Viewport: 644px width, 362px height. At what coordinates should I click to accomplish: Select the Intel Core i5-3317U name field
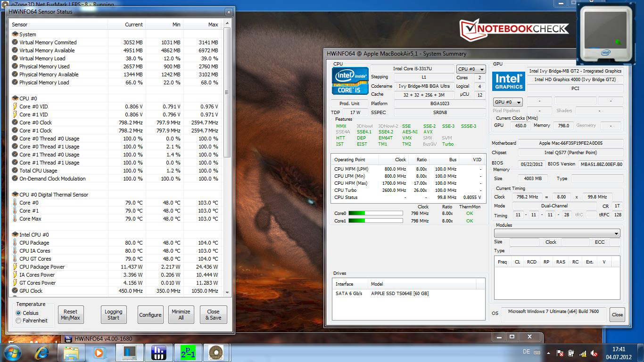(x=413, y=69)
